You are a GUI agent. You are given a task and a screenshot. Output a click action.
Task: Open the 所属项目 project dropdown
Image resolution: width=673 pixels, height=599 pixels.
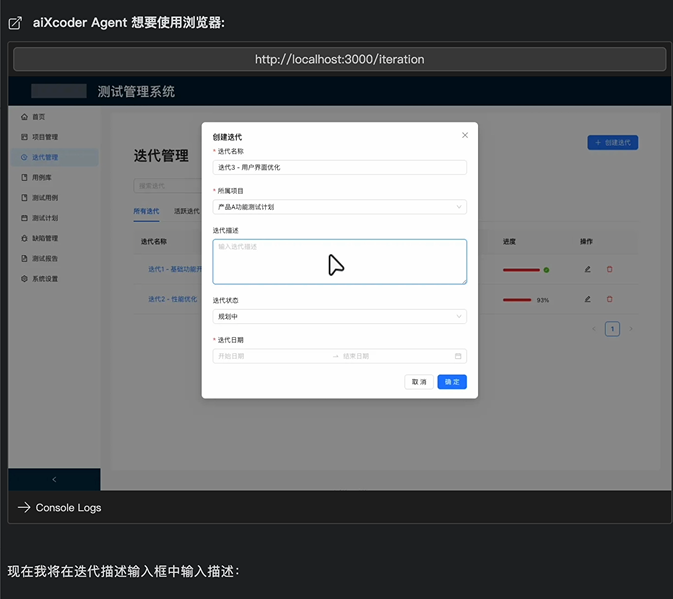point(339,207)
